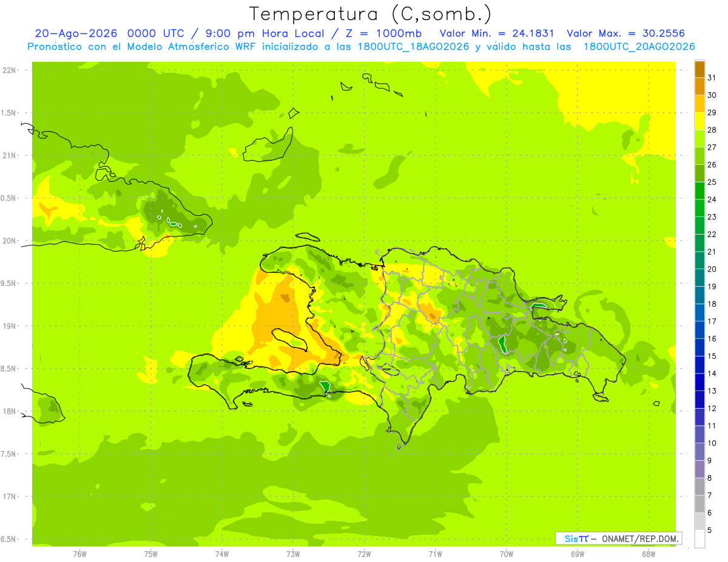728x562 pixels.
Task: Click the "70W" longitude label
Action: point(506,554)
